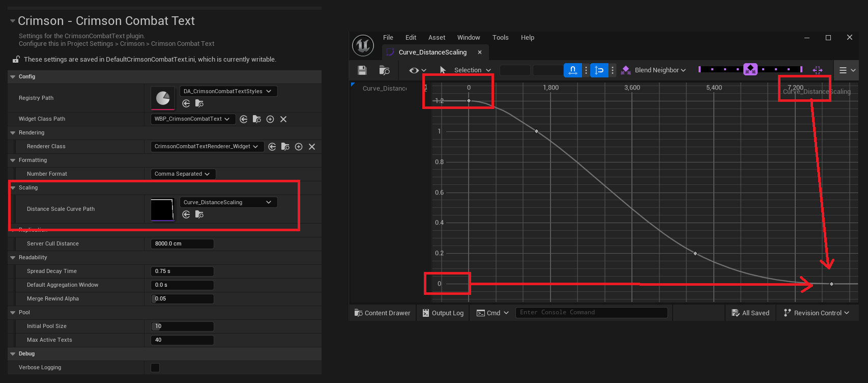The width and height of the screenshot is (868, 383).
Task: Save the curve asset with floppy icon
Action: tap(362, 70)
